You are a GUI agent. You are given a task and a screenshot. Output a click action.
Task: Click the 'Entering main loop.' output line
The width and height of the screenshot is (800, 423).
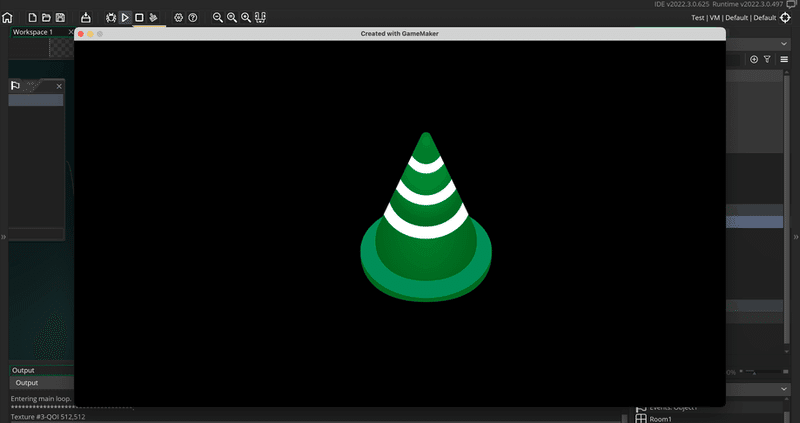click(41, 399)
